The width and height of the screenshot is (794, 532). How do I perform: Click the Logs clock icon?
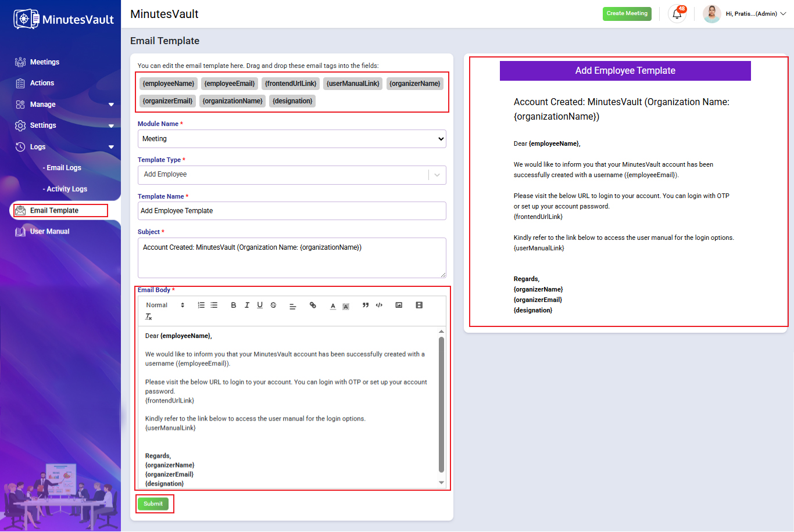click(20, 147)
